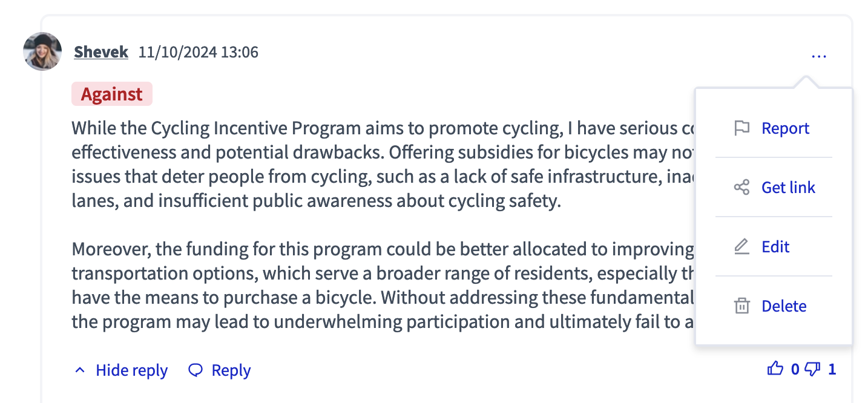This screenshot has width=868, height=403.
Task: Open the Shevek username profile link
Action: click(101, 52)
